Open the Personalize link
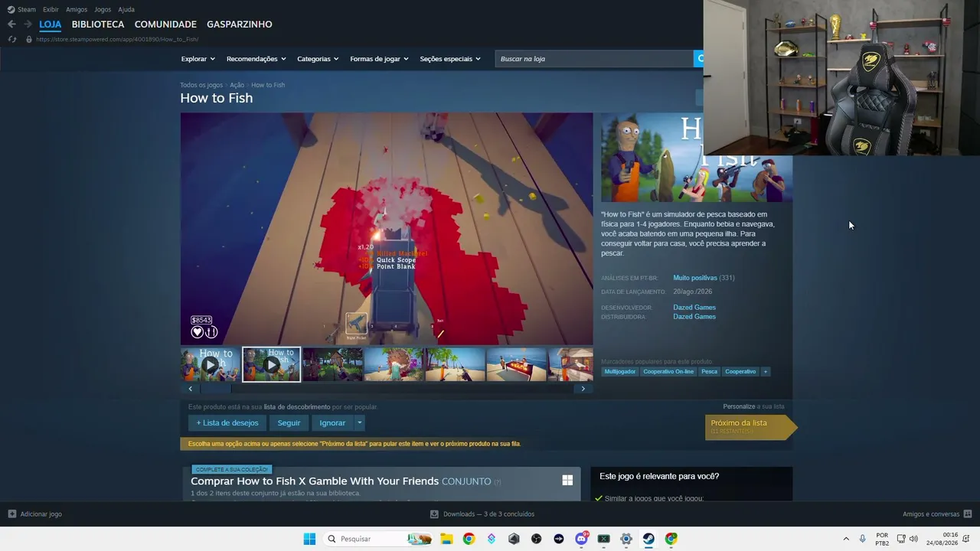 [x=739, y=406]
